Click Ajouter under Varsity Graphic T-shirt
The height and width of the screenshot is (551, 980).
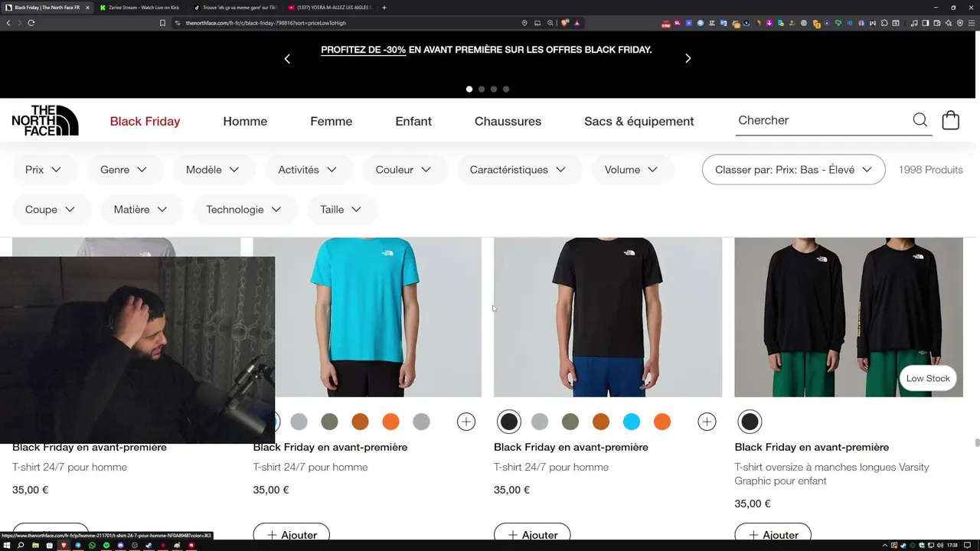(773, 534)
